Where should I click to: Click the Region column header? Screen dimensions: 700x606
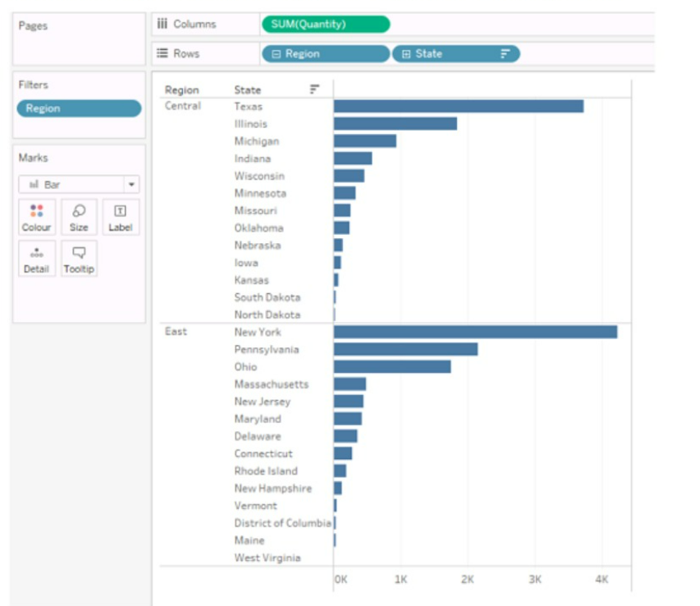[x=181, y=90]
